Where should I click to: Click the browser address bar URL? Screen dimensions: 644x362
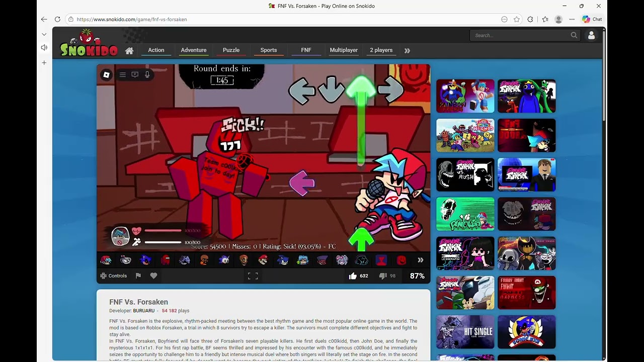(x=132, y=19)
